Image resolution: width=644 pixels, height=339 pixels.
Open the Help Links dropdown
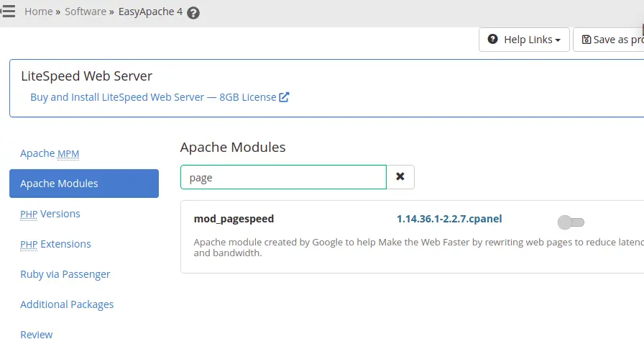coord(524,40)
